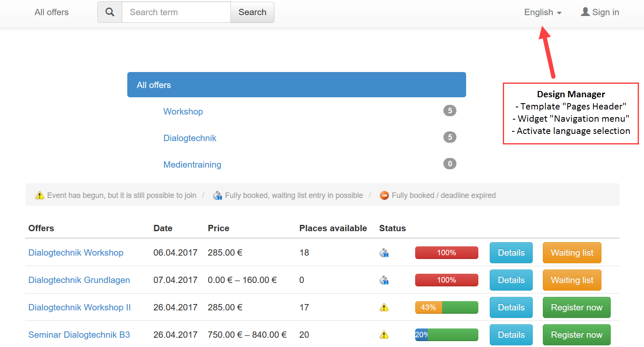The image size is (644, 347).
Task: Click waiting list status icon for Dialogtechnik Workshop
Action: tap(384, 253)
